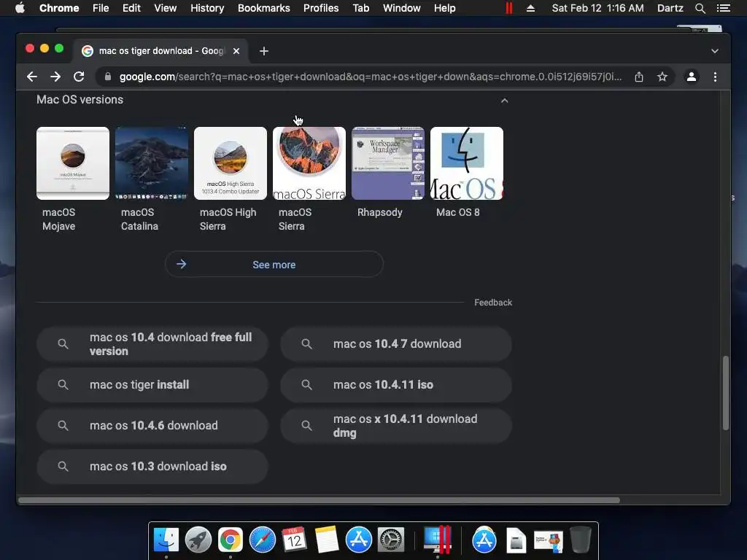Open the Apple menu
Viewport: 747px width, 560px height.
[20, 8]
